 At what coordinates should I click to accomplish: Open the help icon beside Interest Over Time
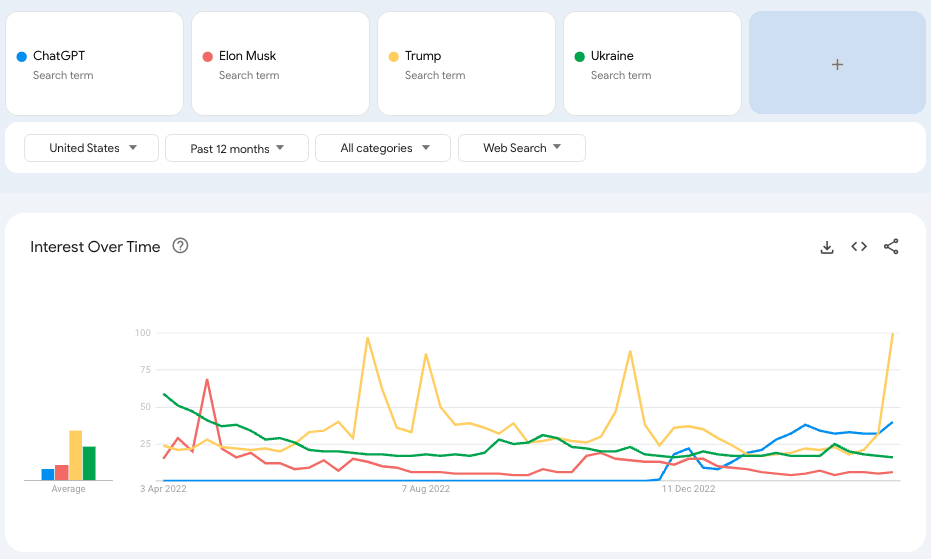[180, 246]
